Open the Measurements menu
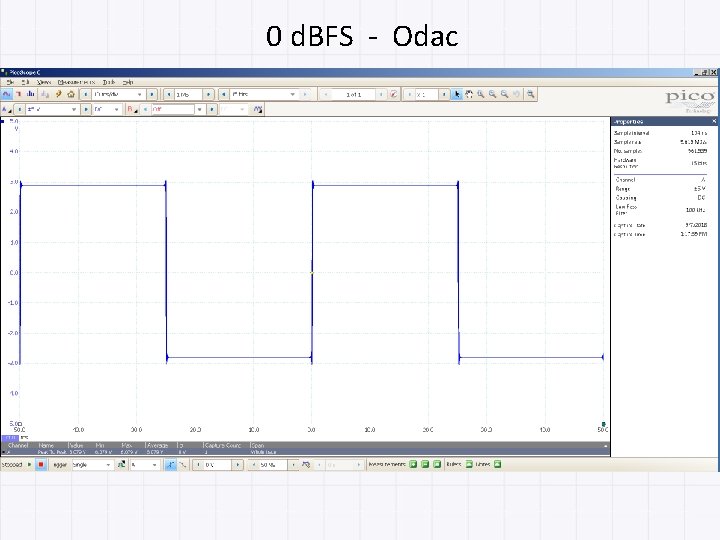Viewport: 720px width, 540px height. tap(76, 82)
